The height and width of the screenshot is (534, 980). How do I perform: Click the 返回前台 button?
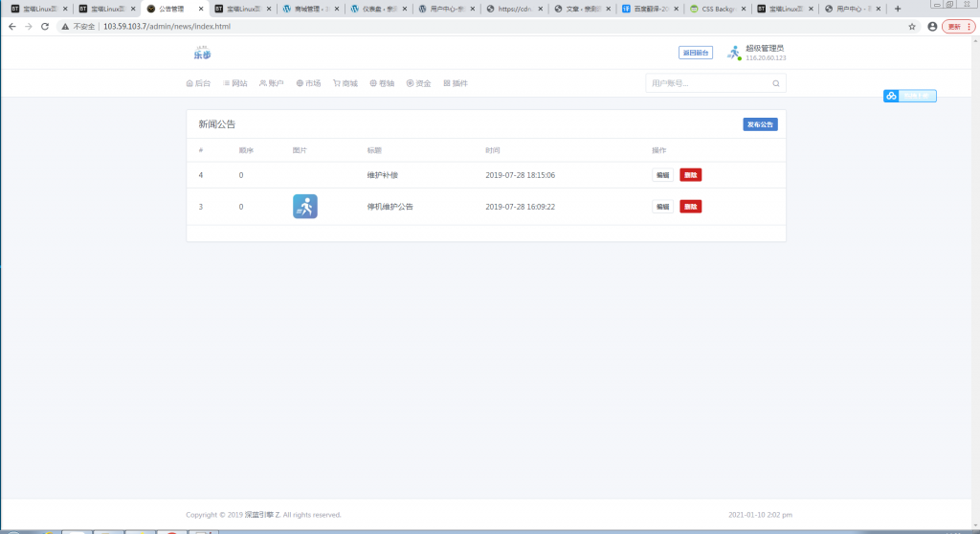pyautogui.click(x=696, y=53)
